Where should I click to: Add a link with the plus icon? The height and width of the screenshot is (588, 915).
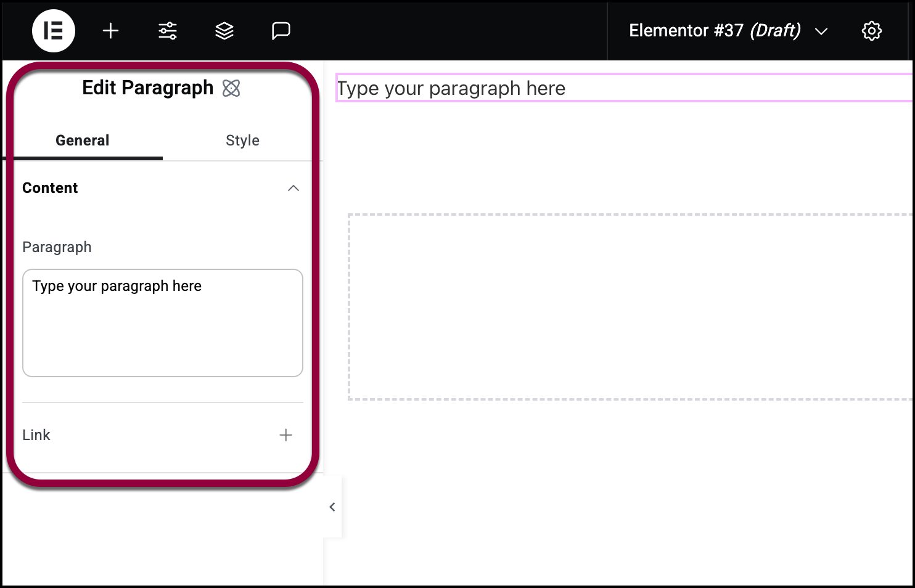coord(285,435)
